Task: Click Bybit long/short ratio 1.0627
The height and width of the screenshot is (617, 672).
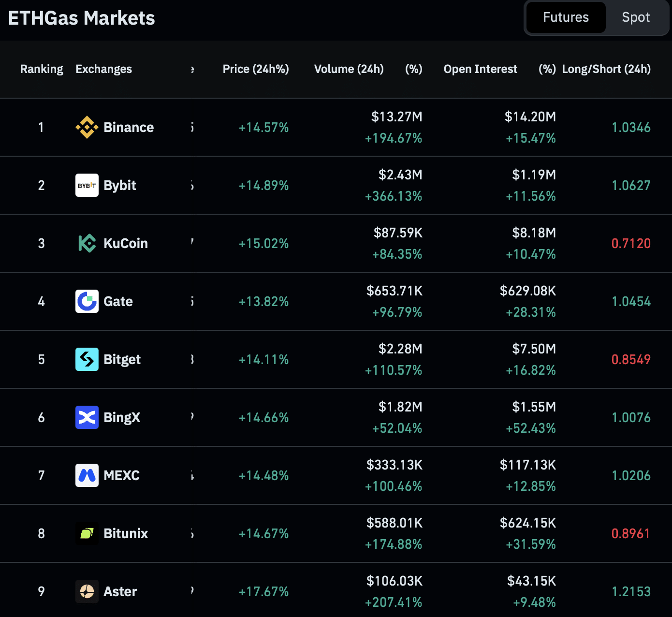Action: (631, 185)
